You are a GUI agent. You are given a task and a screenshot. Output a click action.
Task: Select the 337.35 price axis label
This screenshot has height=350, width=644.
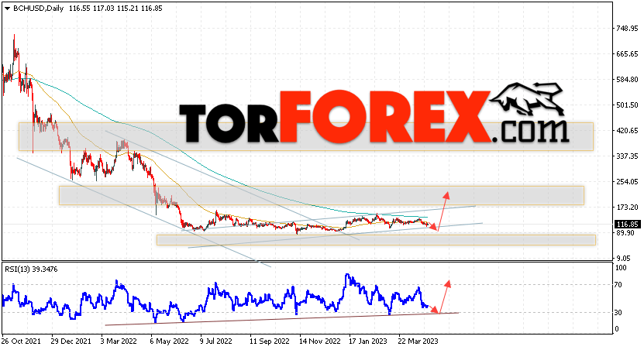click(626, 156)
